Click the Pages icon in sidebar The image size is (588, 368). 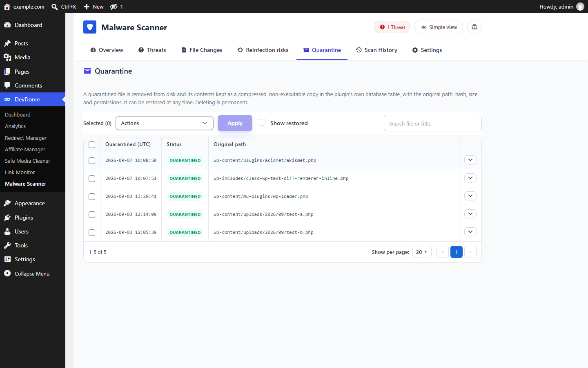coord(7,72)
